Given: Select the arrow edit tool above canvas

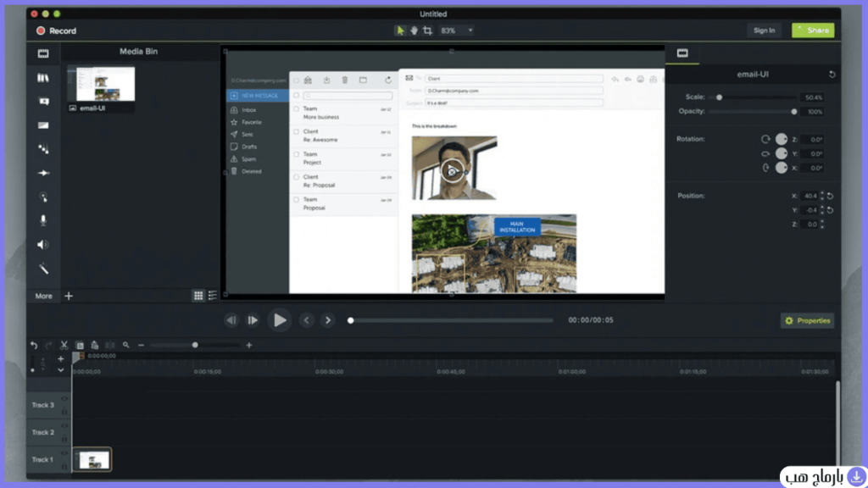Looking at the screenshot, I should [400, 30].
